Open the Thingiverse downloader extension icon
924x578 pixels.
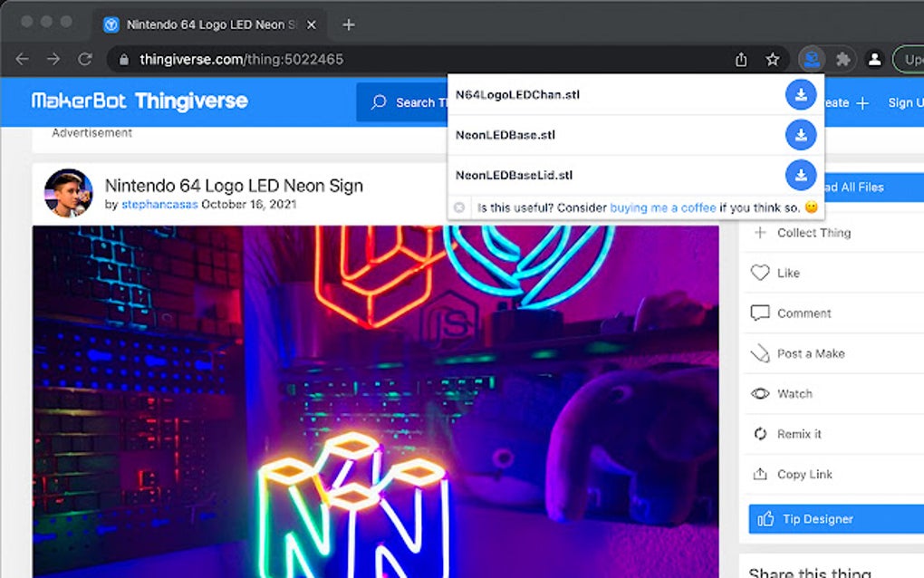pyautogui.click(x=813, y=58)
